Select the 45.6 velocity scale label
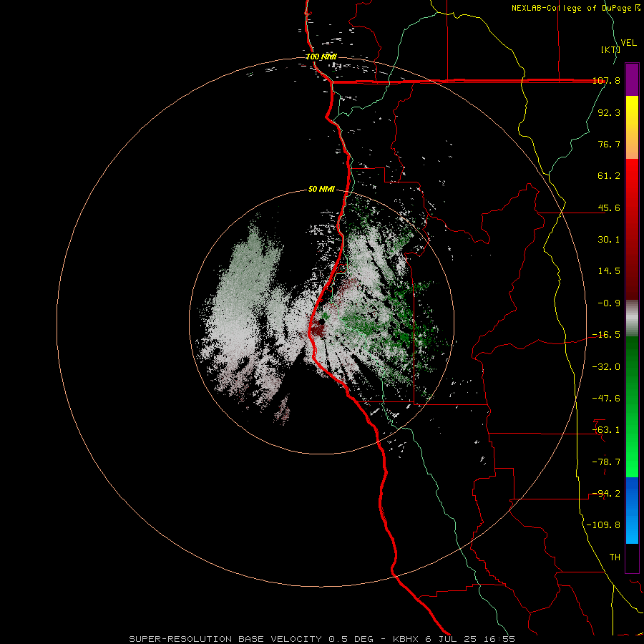 (609, 208)
